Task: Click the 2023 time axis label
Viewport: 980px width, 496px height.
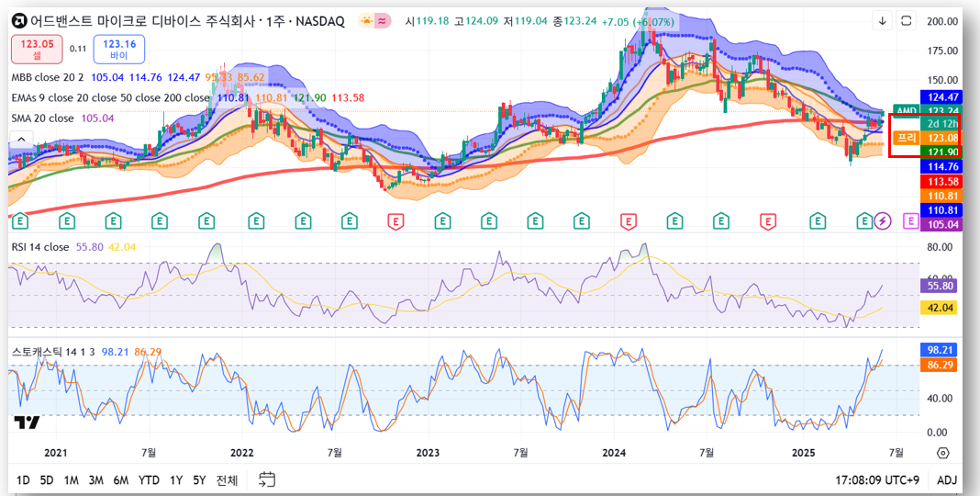Action: coord(428,453)
